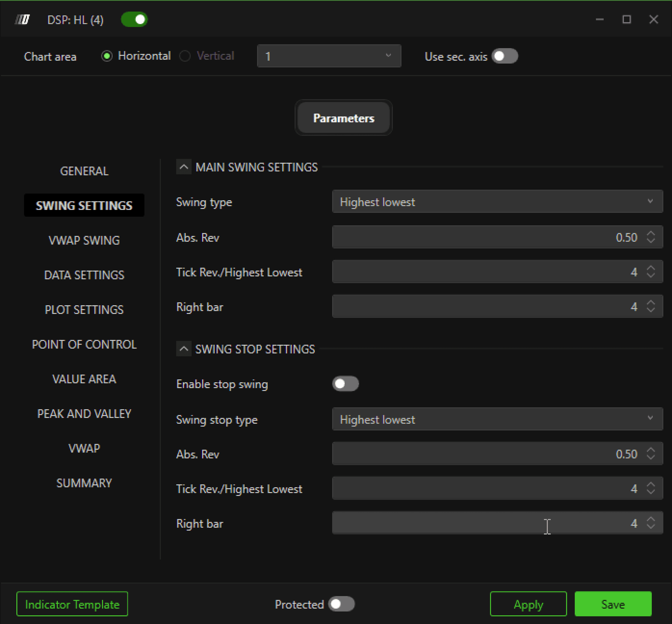
Task: Switch to PEAK AND VALLEY tab
Action: tap(84, 414)
